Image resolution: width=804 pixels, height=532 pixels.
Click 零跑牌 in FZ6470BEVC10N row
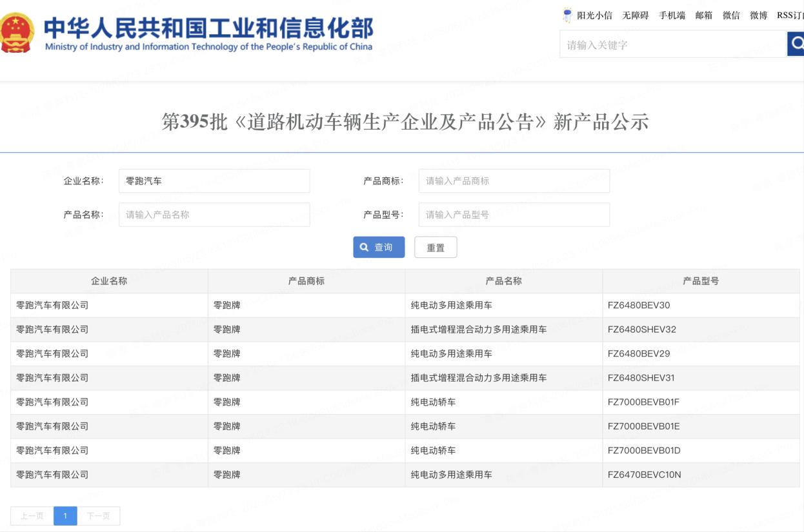pos(227,475)
